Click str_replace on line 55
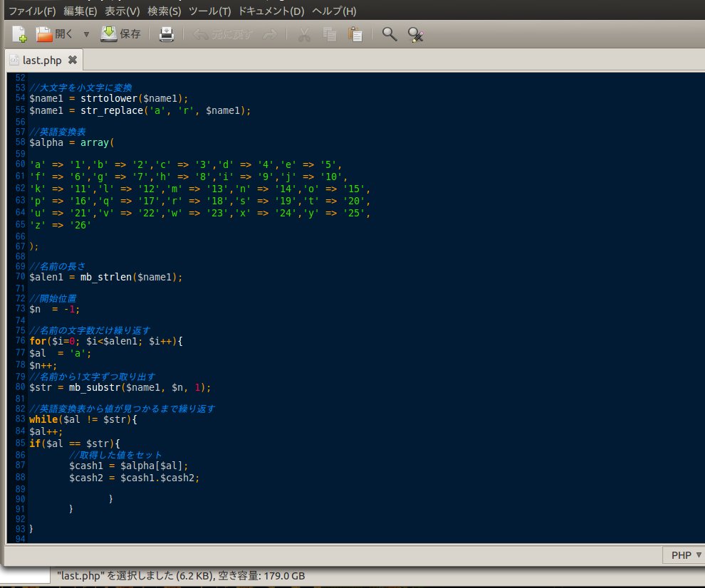The width and height of the screenshot is (705, 588). [112, 110]
